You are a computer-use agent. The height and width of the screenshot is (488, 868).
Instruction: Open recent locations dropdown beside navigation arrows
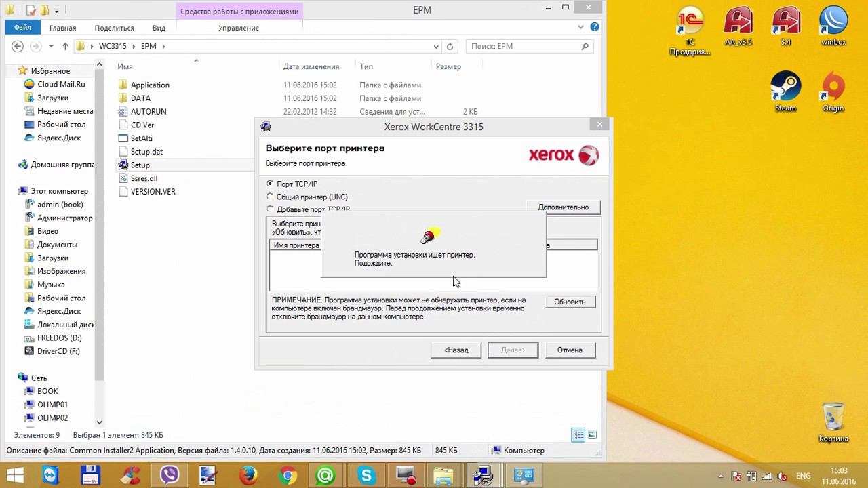52,47
